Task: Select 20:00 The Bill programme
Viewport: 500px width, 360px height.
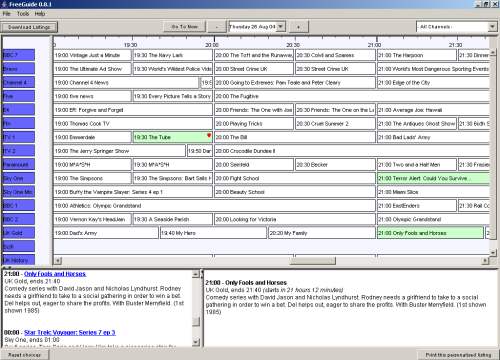Action: click(295, 137)
